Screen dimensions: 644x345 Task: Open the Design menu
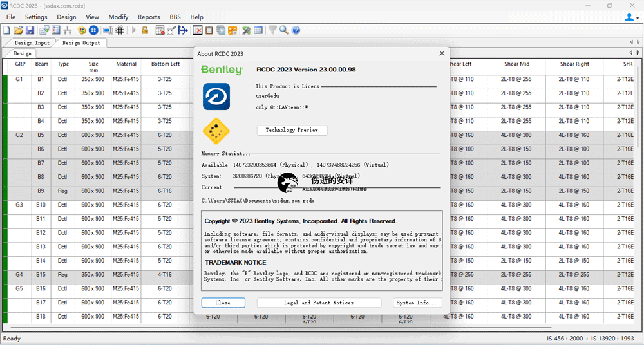click(66, 17)
